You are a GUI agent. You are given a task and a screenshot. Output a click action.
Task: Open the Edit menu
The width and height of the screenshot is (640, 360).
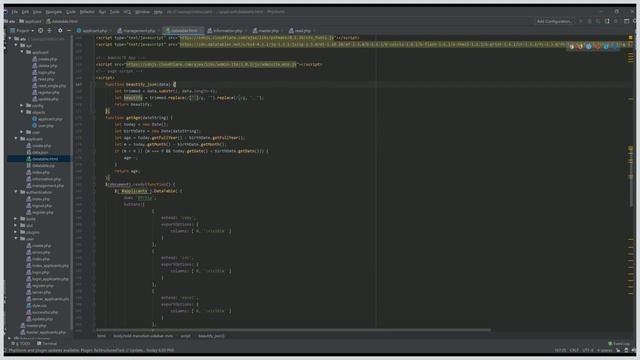coord(25,12)
